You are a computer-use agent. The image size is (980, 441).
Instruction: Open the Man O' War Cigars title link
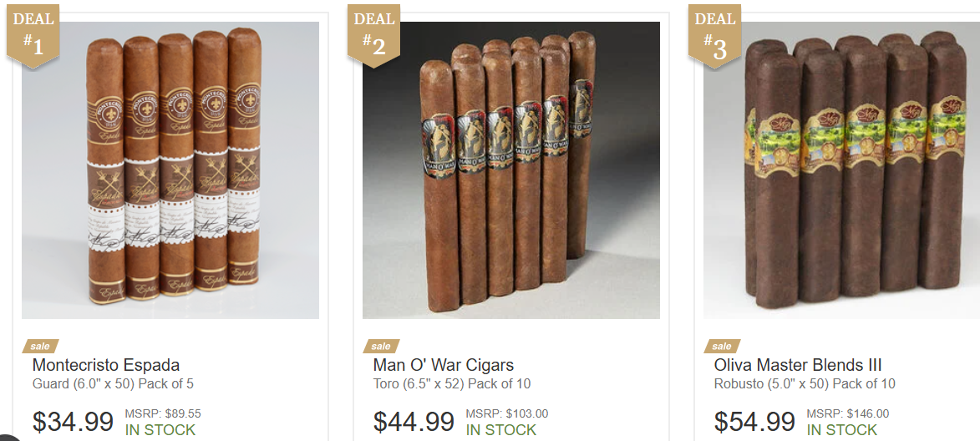[x=443, y=365]
